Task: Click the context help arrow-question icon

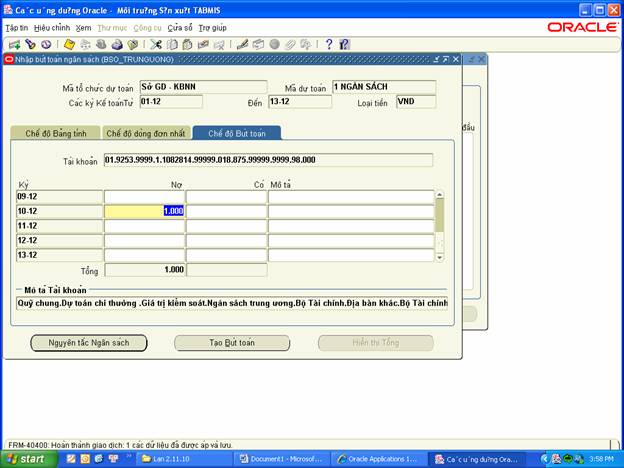Action: (x=344, y=44)
